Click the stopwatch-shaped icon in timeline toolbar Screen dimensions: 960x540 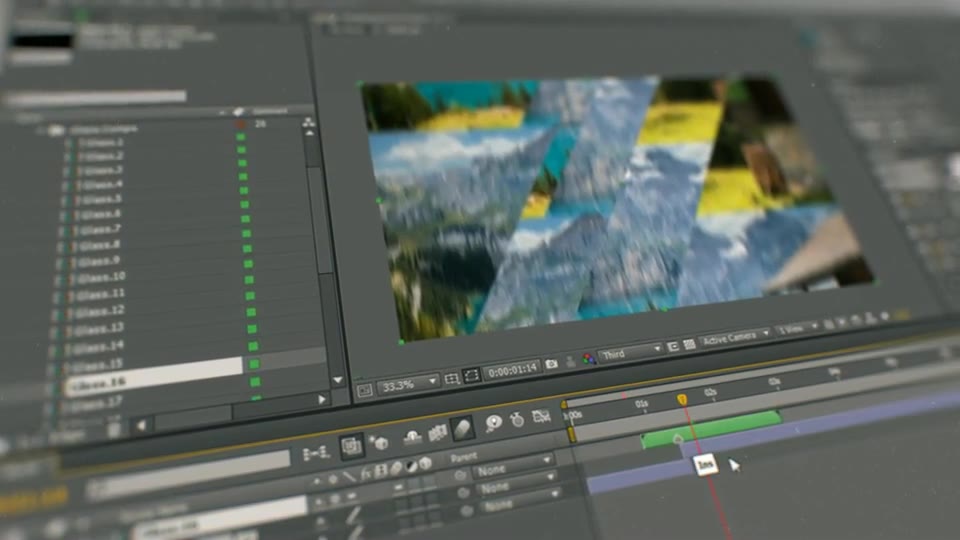517,419
